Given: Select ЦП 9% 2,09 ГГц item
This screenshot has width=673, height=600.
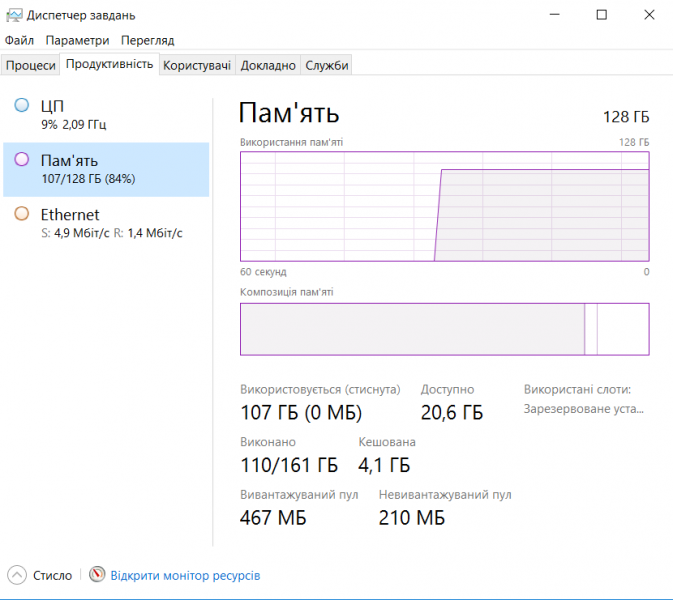Looking at the screenshot, I should point(105,114).
